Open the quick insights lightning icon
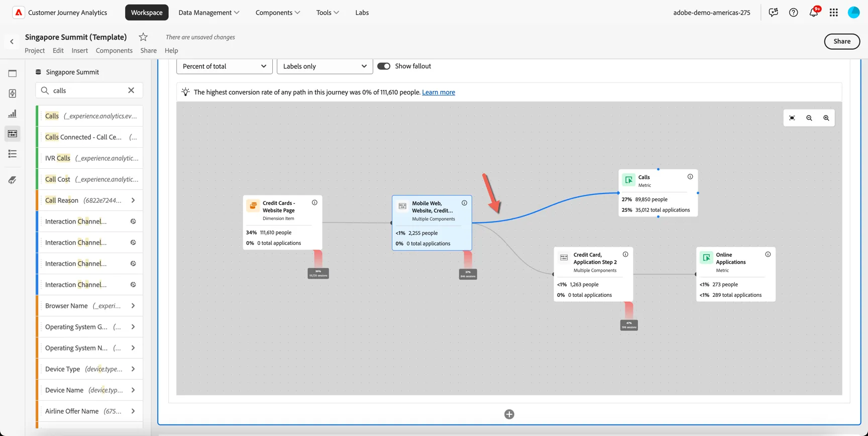 (x=13, y=93)
